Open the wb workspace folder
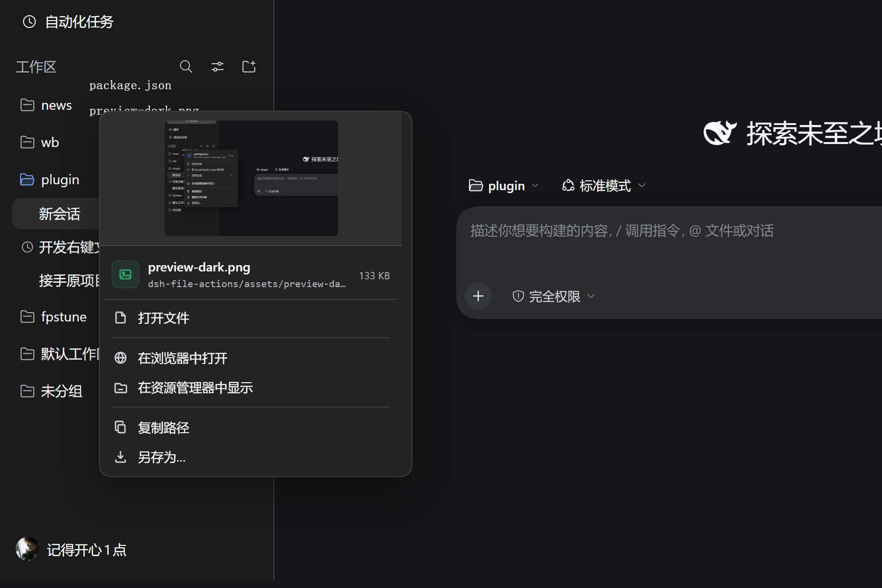882x588 pixels. pyautogui.click(x=50, y=142)
